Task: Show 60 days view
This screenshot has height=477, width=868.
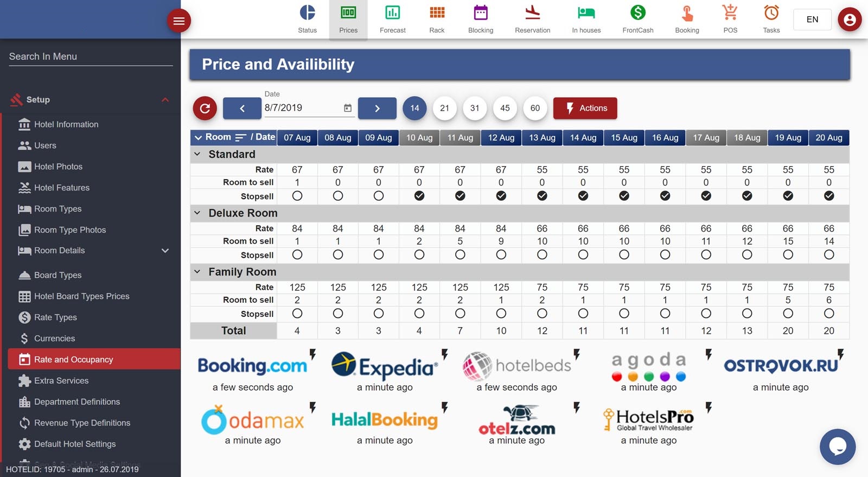Action: point(535,108)
